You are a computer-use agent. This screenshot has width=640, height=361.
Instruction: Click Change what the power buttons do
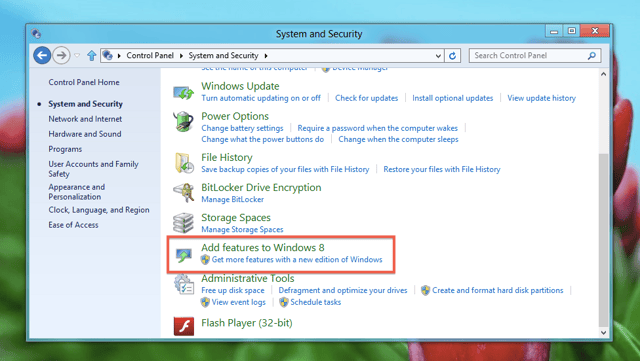pyautogui.click(x=262, y=139)
